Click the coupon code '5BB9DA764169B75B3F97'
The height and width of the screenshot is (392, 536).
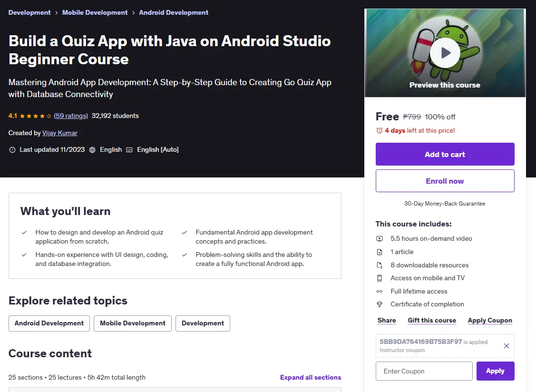(x=421, y=342)
